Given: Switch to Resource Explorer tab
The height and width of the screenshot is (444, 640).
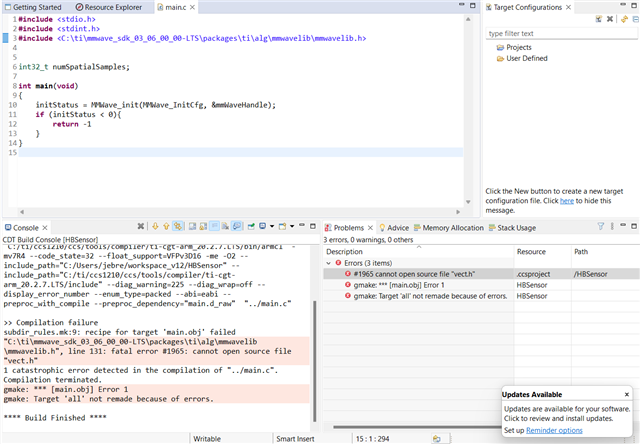Looking at the screenshot, I should [x=109, y=7].
